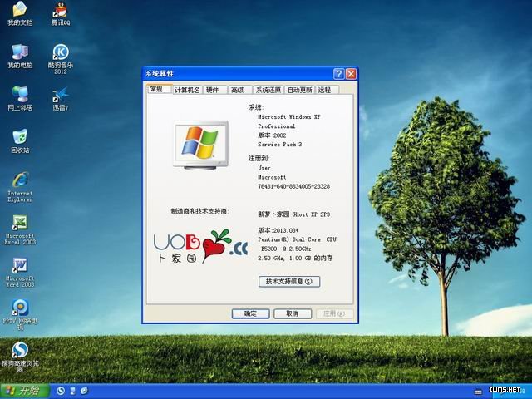Launch the 腾讯QQ desktop shortcut
Screen dimensions: 532x399
point(61,13)
